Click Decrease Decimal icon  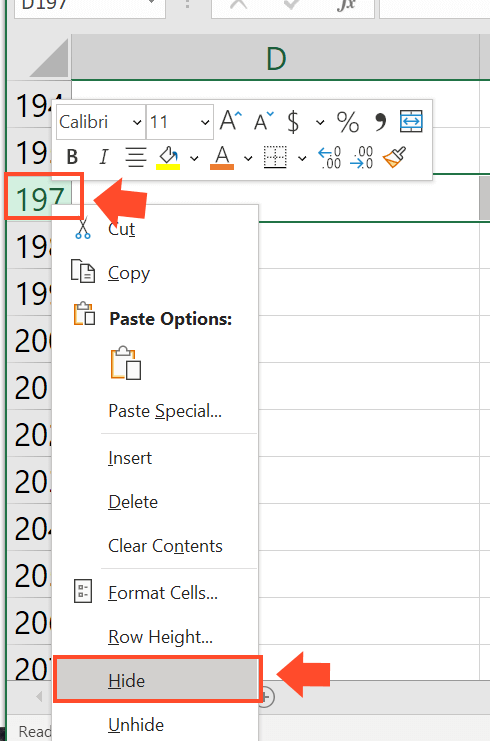361,157
